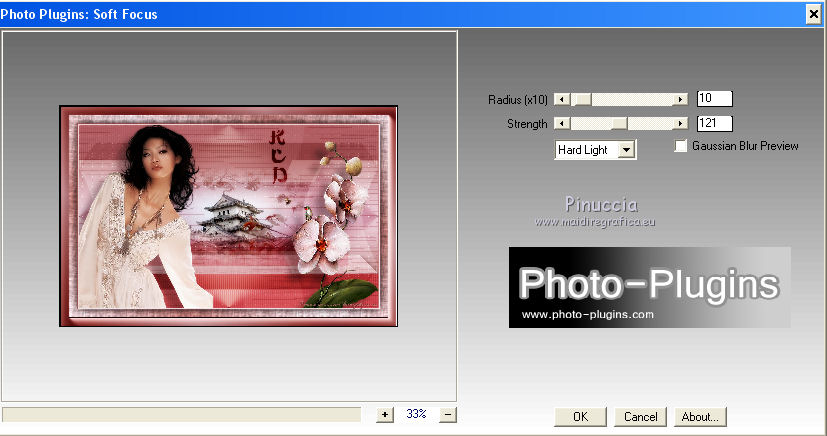Click the Strength label

point(527,124)
